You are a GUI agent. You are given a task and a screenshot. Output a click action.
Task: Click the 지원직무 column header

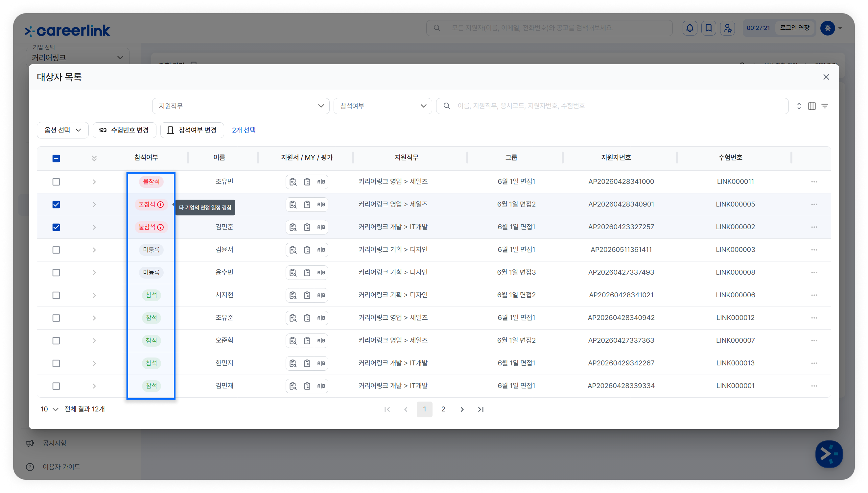pos(406,157)
